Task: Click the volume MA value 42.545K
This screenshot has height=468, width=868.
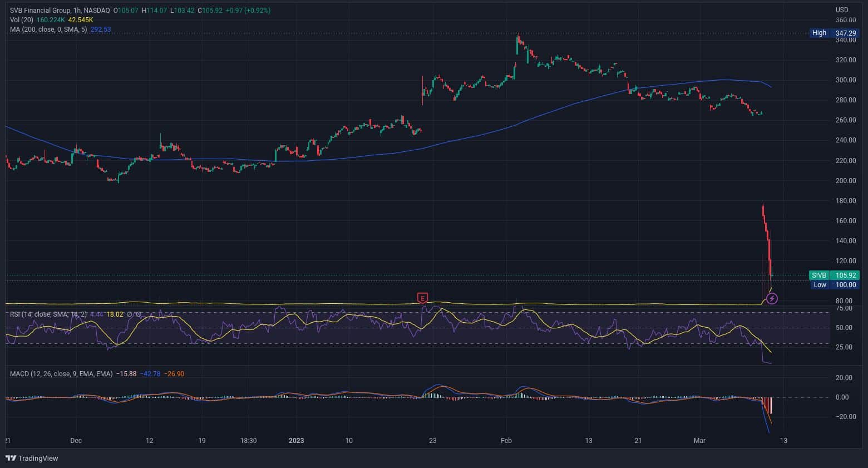Action: click(x=81, y=20)
